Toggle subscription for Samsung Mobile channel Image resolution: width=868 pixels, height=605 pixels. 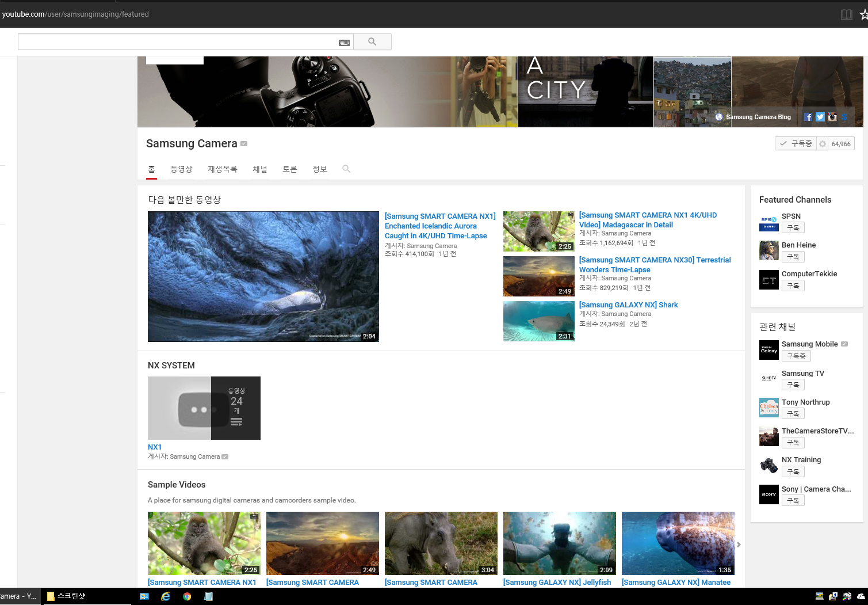click(796, 356)
